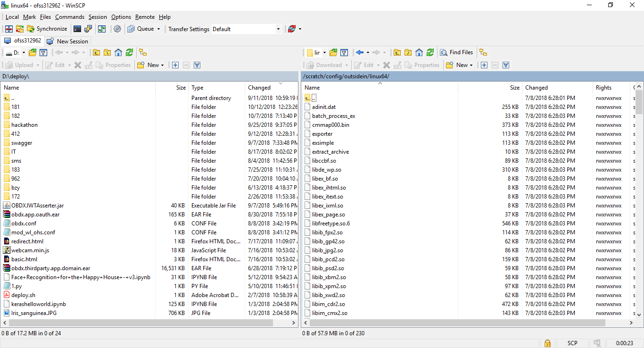Open the Mark menu

coord(29,17)
